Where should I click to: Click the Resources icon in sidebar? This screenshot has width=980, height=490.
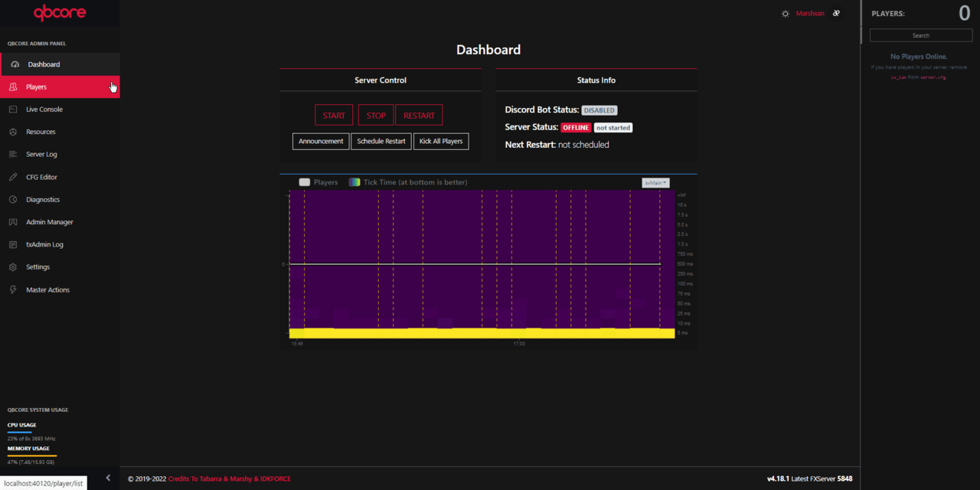[13, 132]
